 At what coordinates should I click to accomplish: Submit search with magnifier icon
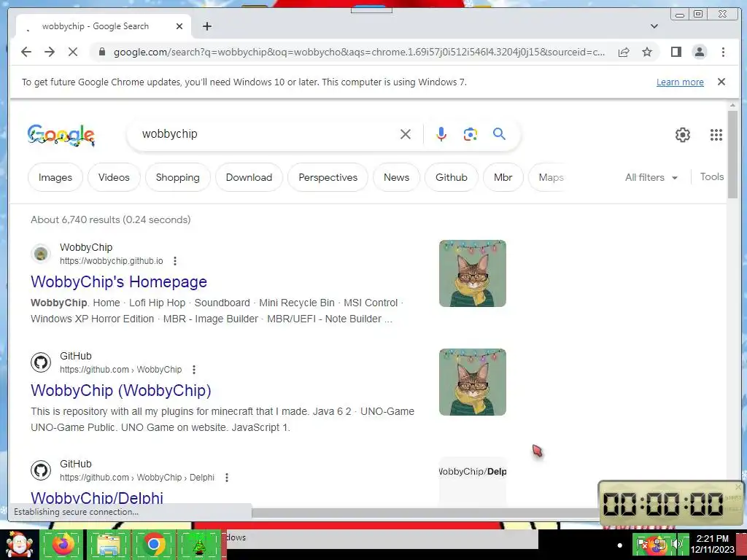click(x=499, y=134)
